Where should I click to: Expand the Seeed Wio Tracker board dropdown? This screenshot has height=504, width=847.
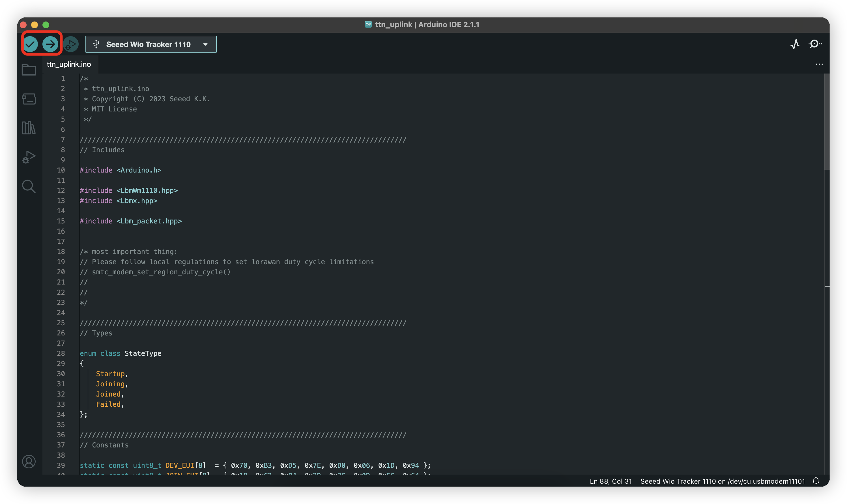tap(148, 44)
